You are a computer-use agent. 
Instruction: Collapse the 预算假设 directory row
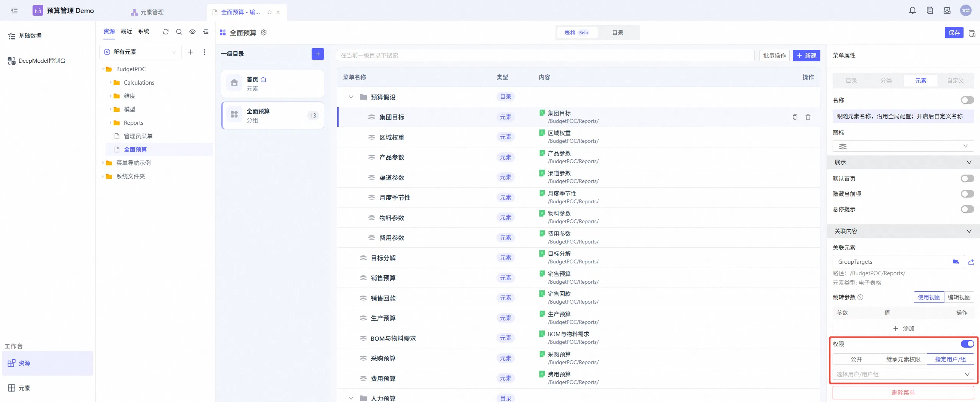click(351, 97)
